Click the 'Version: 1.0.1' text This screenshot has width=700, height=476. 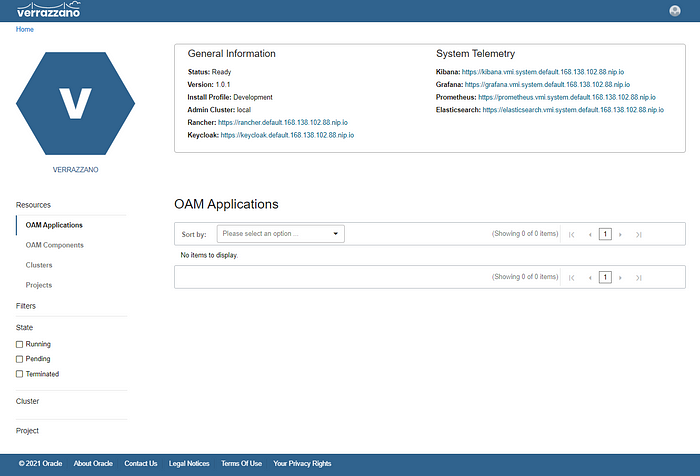(208, 84)
